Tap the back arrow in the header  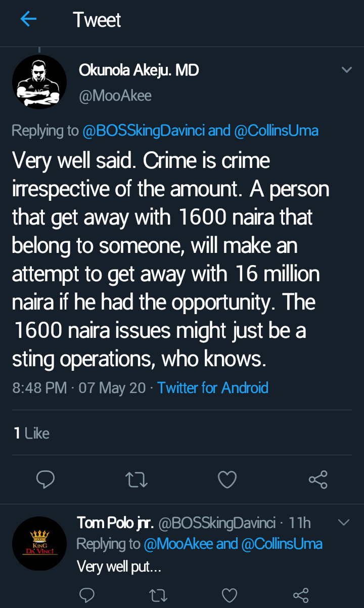click(x=28, y=20)
